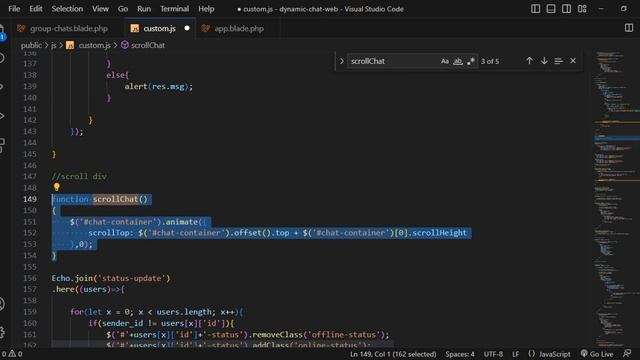Click 'alert(res.msg);' on line 139

point(158,87)
